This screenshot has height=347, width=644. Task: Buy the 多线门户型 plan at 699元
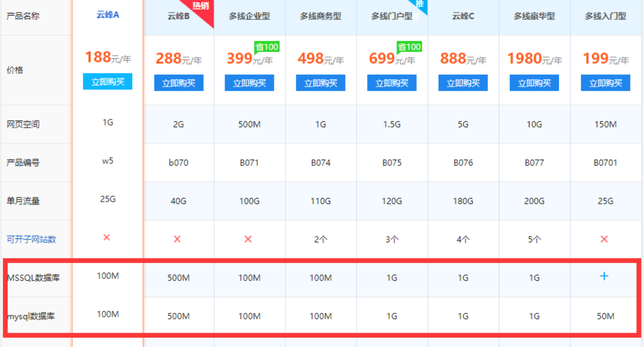point(392,83)
